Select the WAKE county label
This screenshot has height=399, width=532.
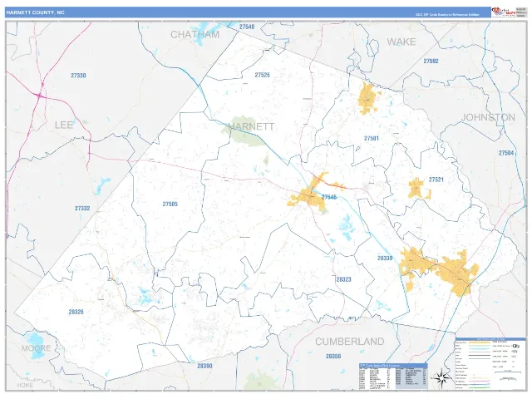pos(401,42)
